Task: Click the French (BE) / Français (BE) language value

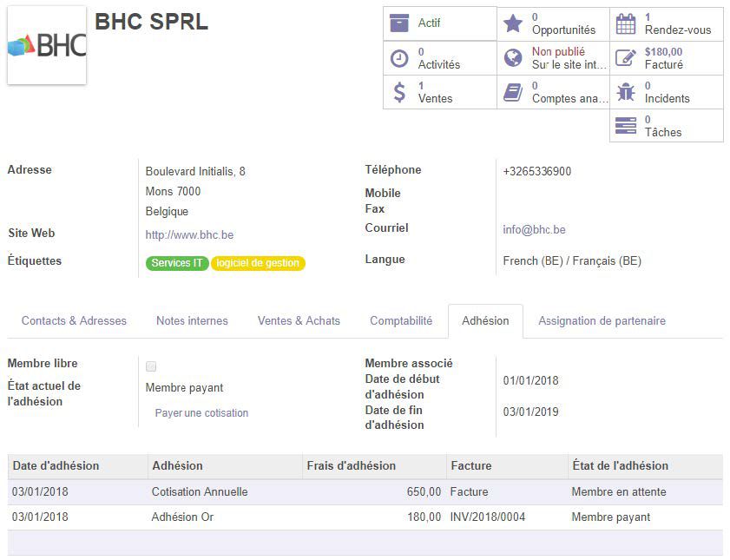Action: (x=572, y=260)
